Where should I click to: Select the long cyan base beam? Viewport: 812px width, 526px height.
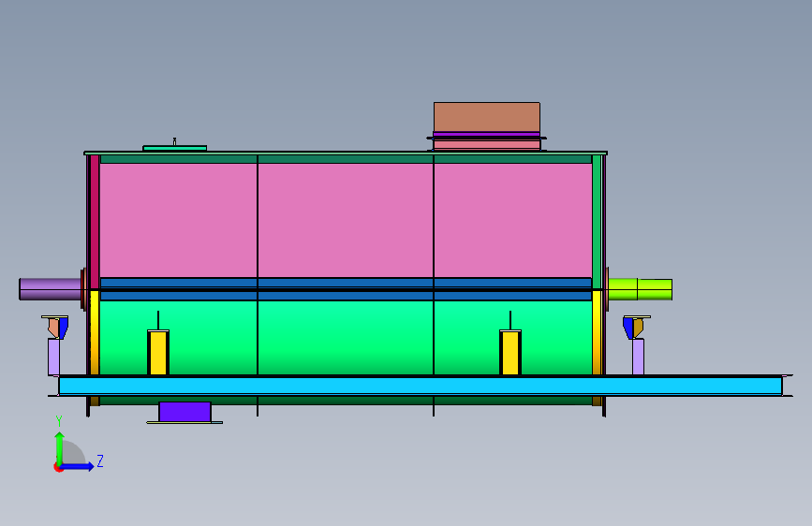pyautogui.click(x=421, y=386)
